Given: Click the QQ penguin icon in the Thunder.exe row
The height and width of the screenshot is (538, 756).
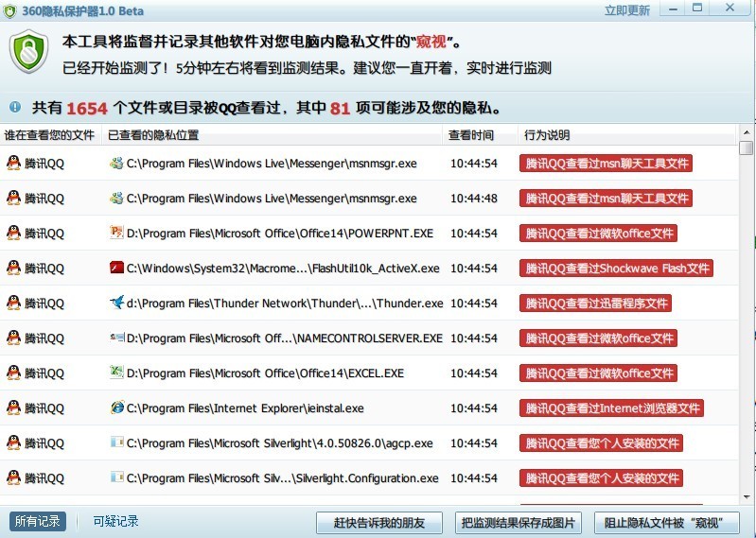Looking at the screenshot, I should 13,303.
